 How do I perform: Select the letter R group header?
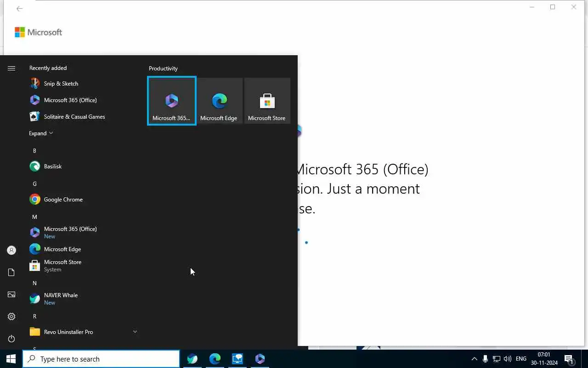click(x=34, y=316)
